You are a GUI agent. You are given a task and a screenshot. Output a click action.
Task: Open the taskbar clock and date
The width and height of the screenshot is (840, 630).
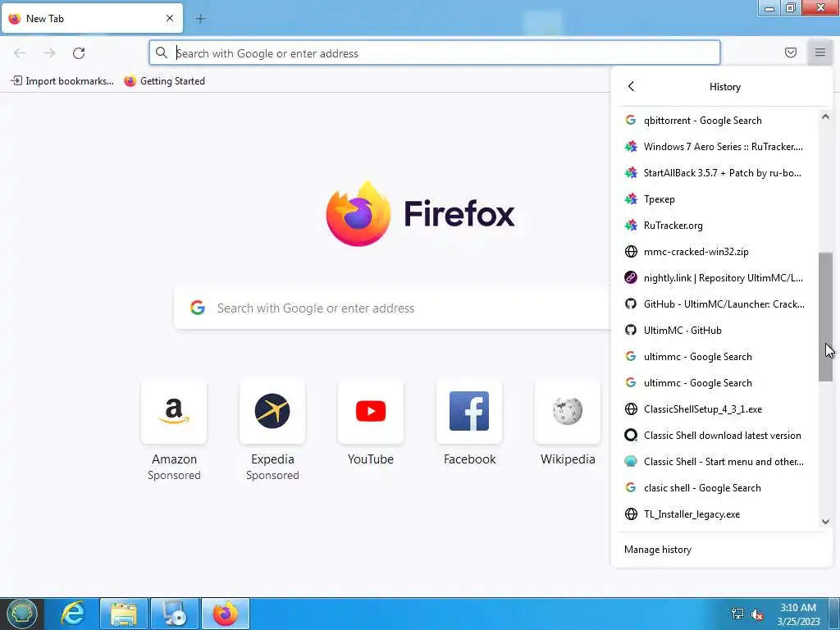tap(798, 614)
